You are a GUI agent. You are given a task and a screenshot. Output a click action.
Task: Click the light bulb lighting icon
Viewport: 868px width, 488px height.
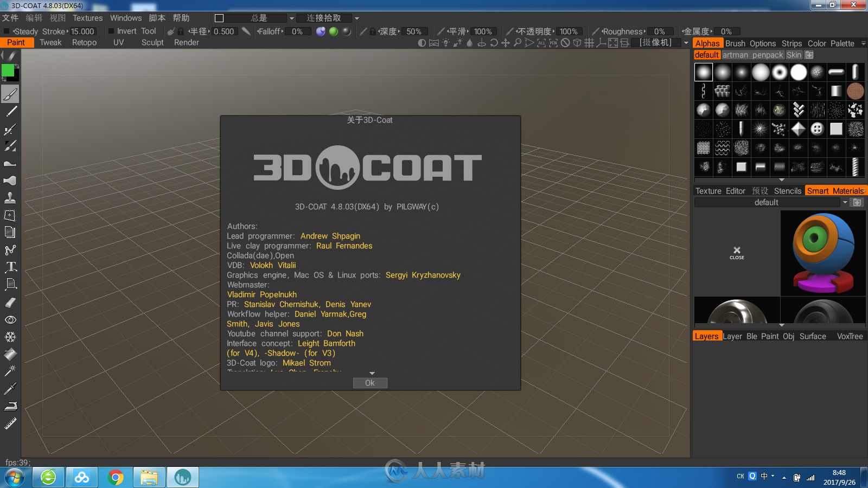pos(446,43)
